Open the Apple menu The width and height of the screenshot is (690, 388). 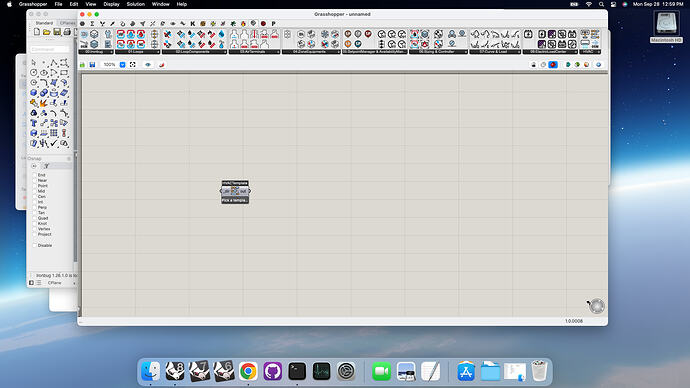click(x=9, y=4)
